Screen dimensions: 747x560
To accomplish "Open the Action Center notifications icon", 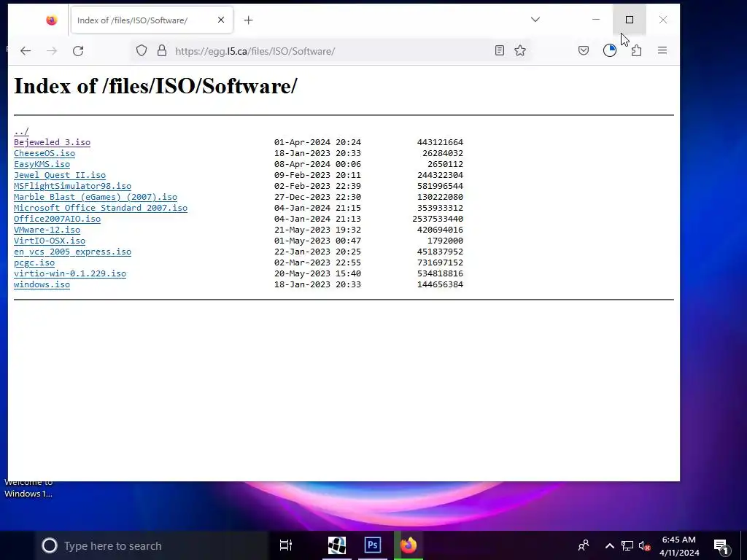I will [721, 546].
